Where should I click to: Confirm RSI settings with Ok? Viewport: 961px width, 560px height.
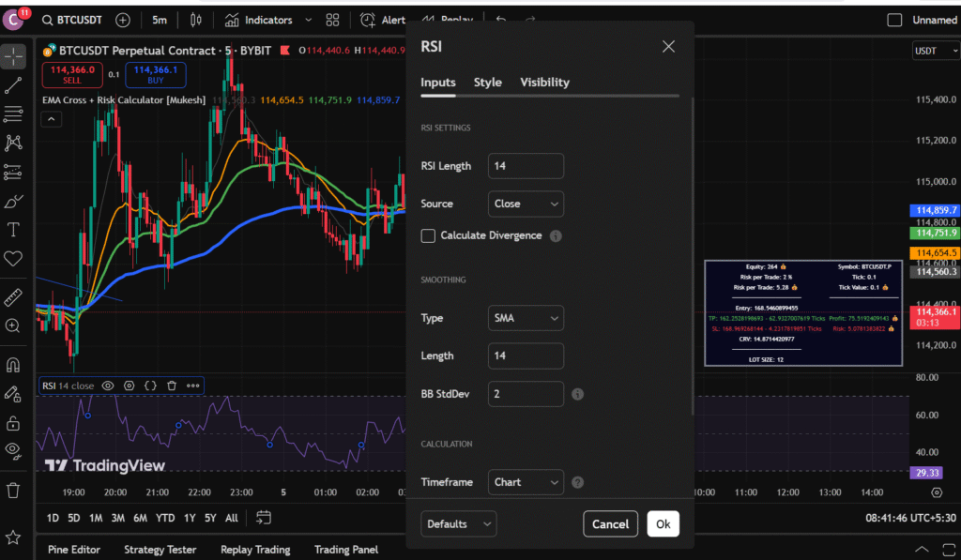tap(664, 523)
